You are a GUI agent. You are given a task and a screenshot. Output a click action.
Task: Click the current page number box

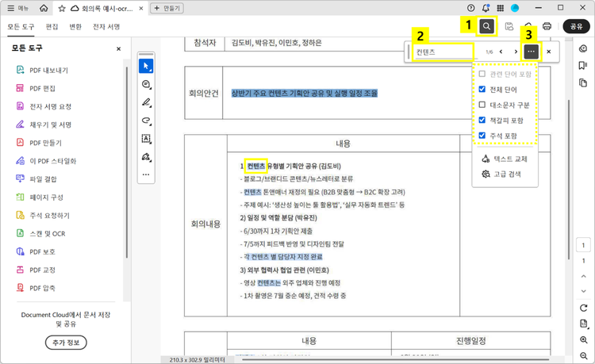[x=583, y=245]
